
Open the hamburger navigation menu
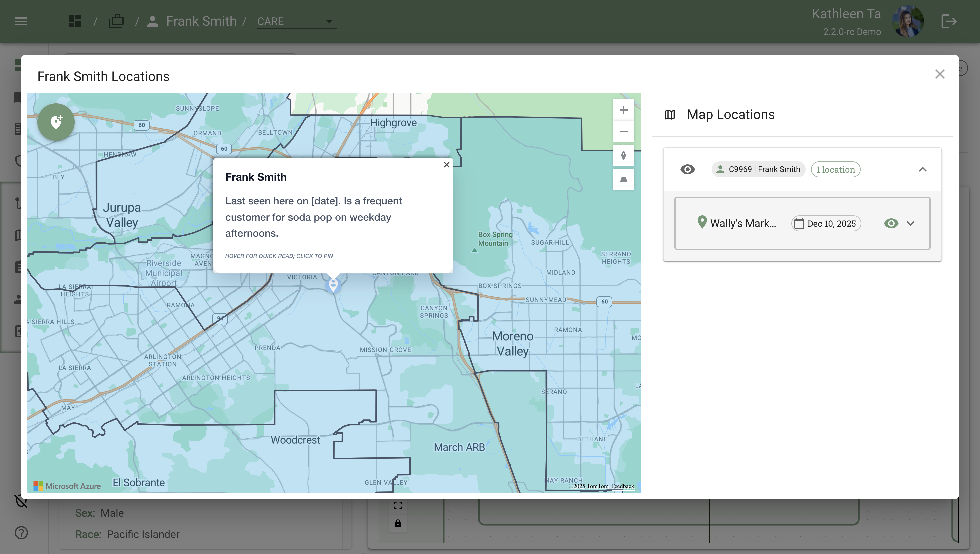(21, 21)
